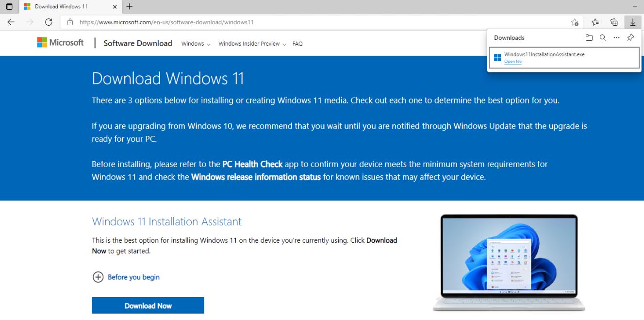Expand Windows Insider Preview dropdown

coord(252,44)
